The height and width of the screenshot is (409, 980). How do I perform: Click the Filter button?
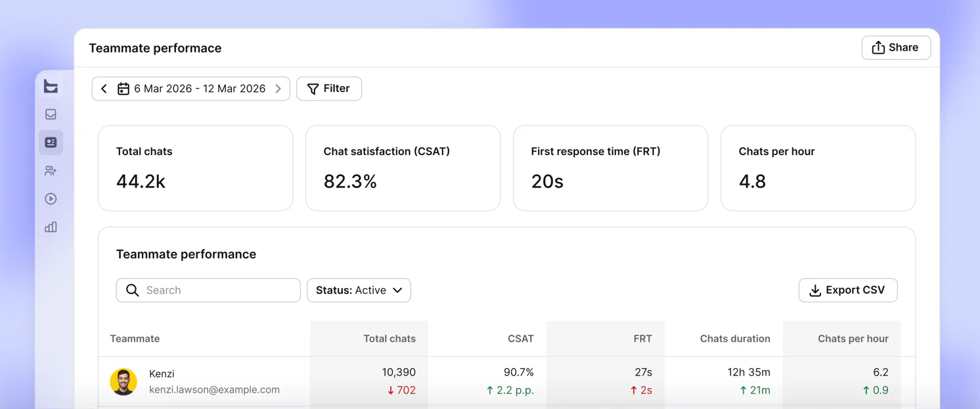pyautogui.click(x=329, y=89)
